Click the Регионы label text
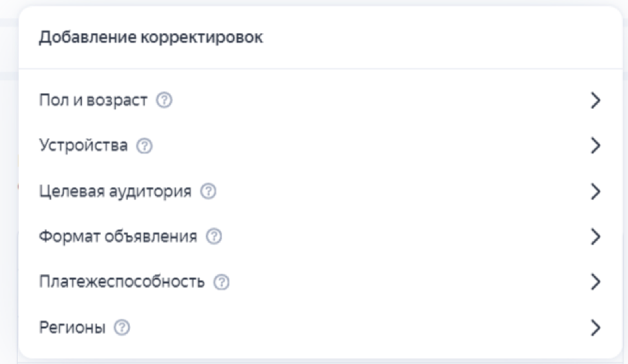This screenshot has width=628, height=364. pos(72,328)
